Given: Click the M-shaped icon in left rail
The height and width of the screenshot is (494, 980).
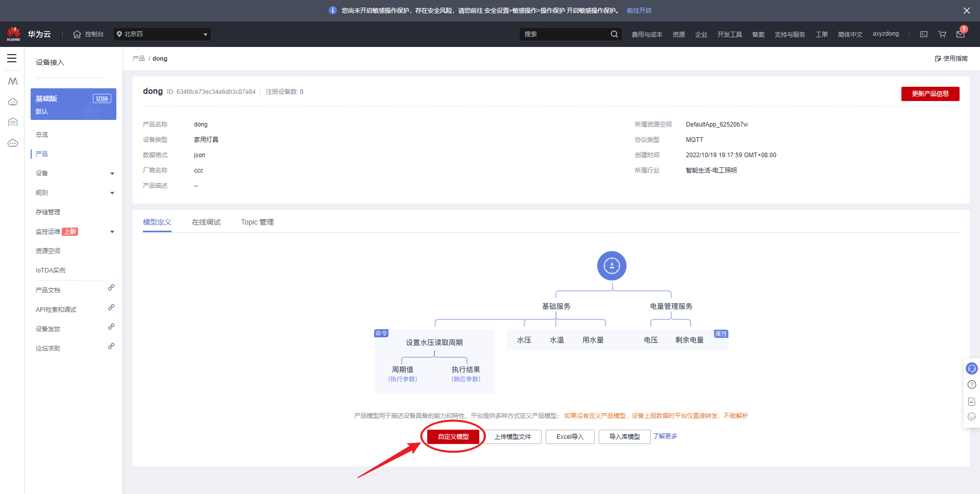Looking at the screenshot, I should pyautogui.click(x=13, y=81).
